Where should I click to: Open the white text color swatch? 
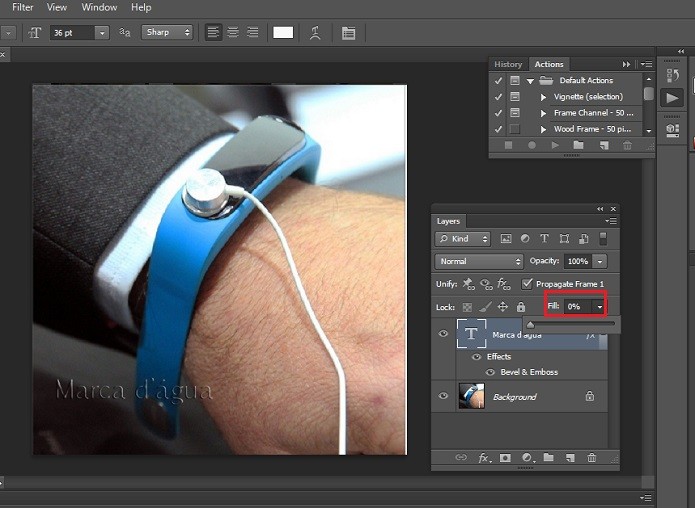283,33
